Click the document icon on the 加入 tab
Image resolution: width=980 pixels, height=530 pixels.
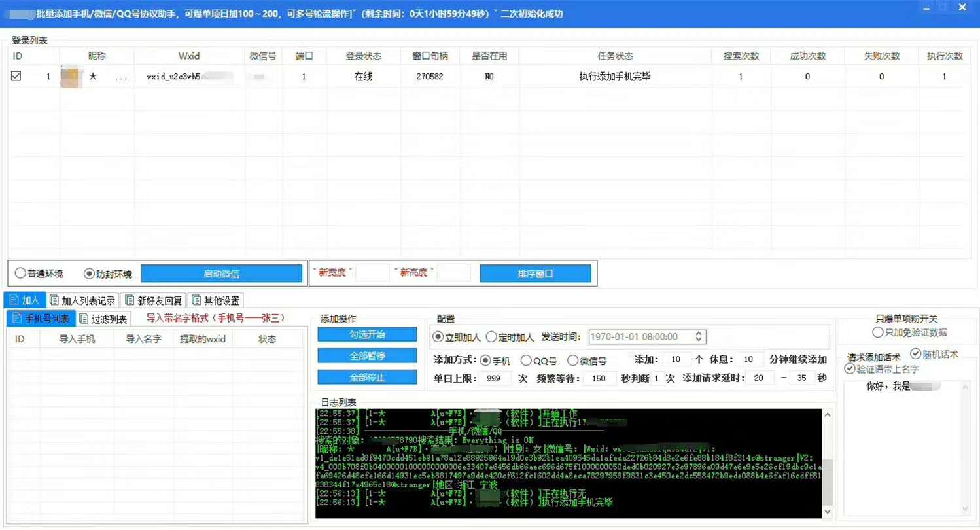(13, 299)
